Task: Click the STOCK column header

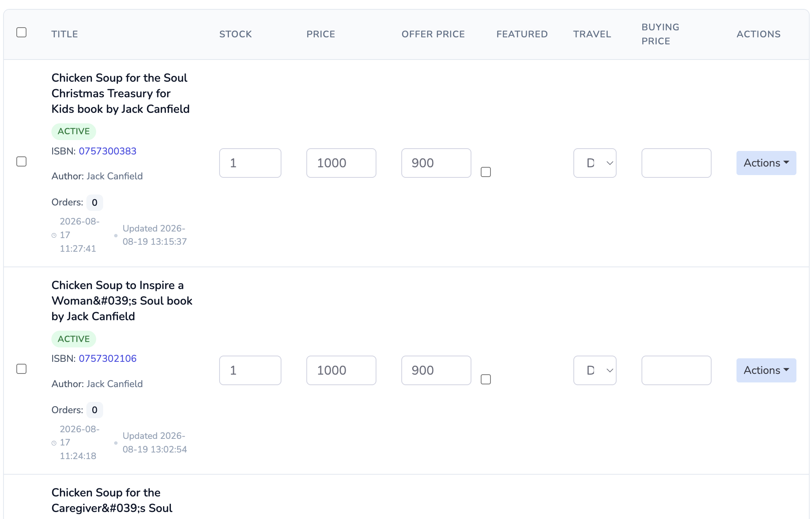Action: pyautogui.click(x=236, y=34)
